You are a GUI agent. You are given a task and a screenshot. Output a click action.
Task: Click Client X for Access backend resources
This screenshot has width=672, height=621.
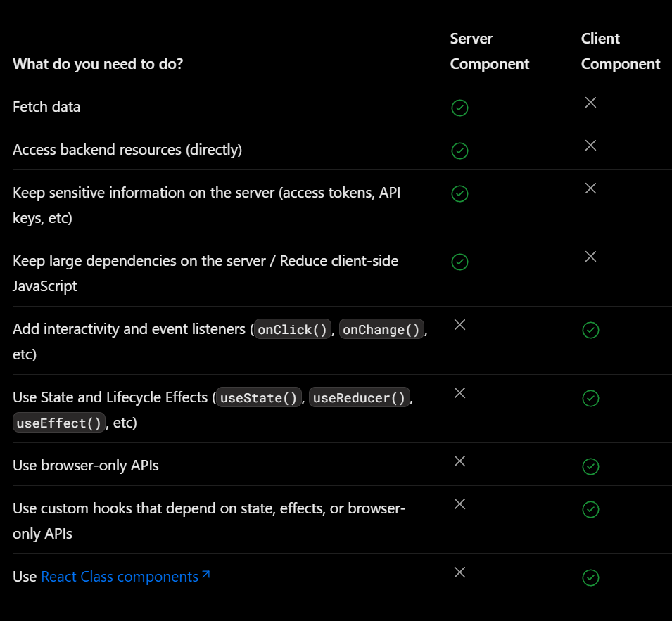(x=590, y=146)
